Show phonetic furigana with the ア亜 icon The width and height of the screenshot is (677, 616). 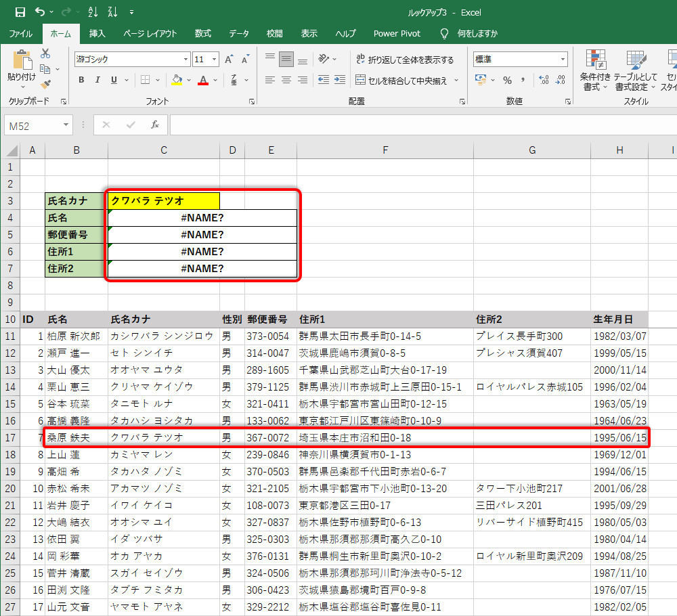click(x=234, y=80)
